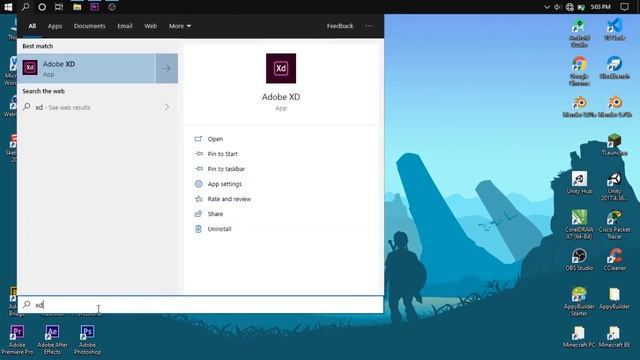This screenshot has width=640, height=360.
Task: Choose Share for Adobe XD
Action: pyautogui.click(x=215, y=214)
